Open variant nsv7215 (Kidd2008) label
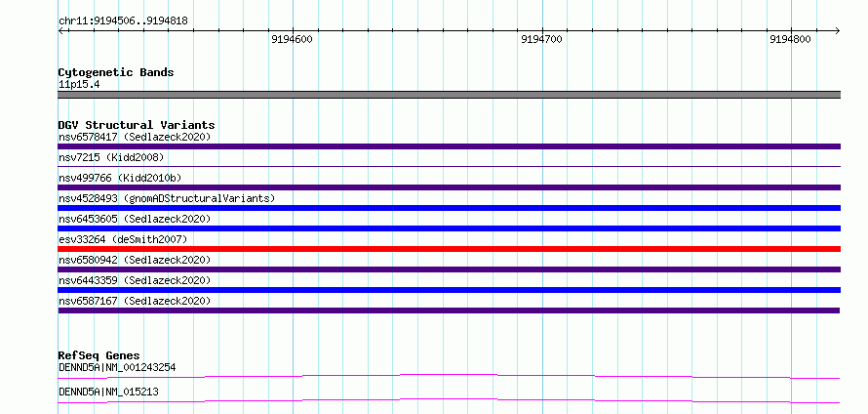 pyautogui.click(x=111, y=157)
